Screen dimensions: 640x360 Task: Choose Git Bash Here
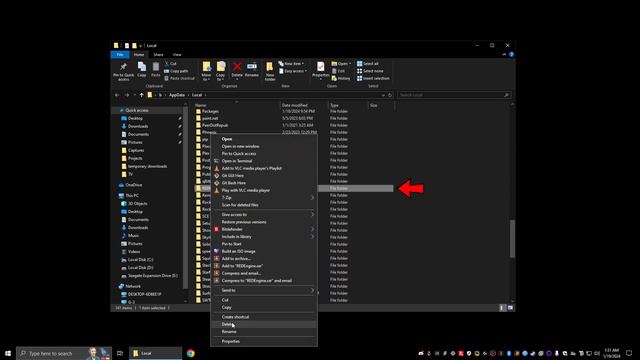click(264, 183)
